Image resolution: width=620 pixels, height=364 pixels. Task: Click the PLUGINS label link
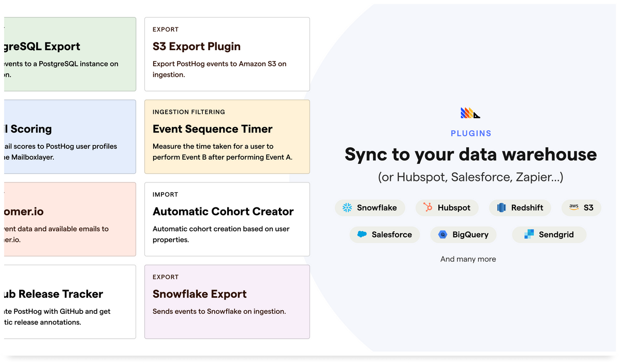tap(470, 133)
